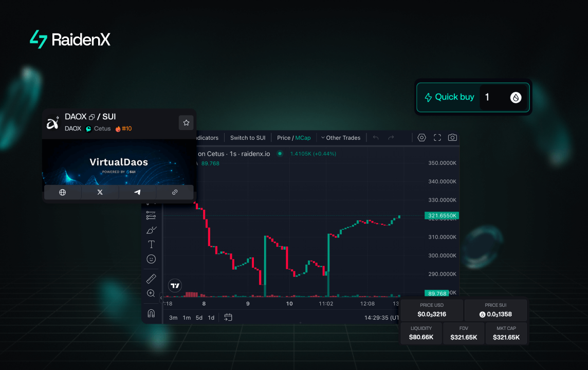Open the DAOX Telegram channel
588x370 pixels.
coord(137,192)
